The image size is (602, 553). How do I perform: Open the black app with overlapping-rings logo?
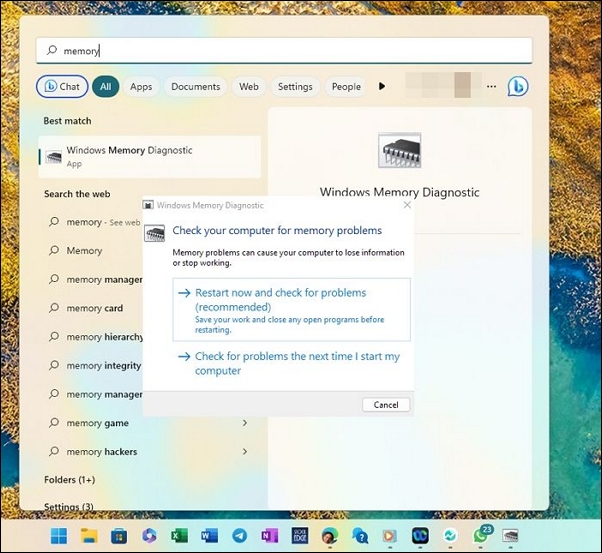click(420, 536)
